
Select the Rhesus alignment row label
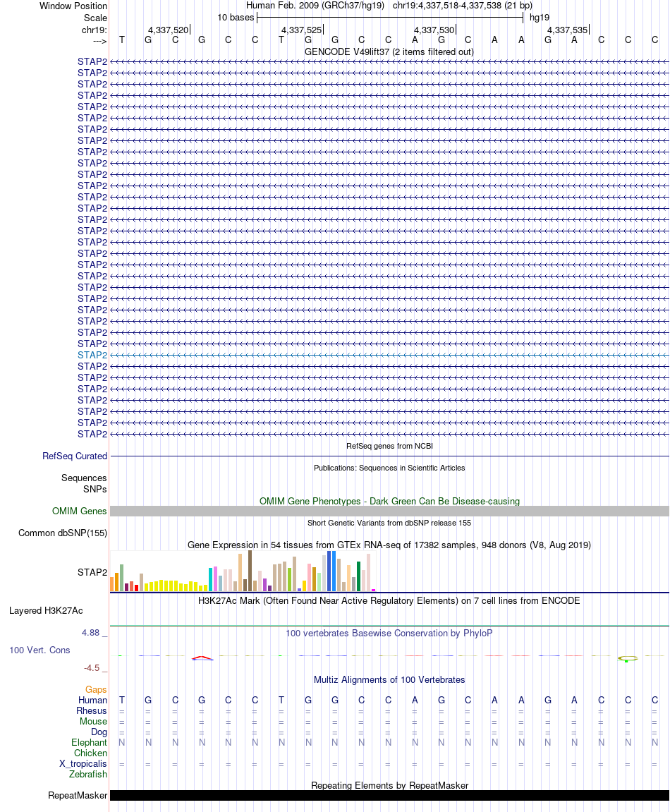tap(92, 711)
